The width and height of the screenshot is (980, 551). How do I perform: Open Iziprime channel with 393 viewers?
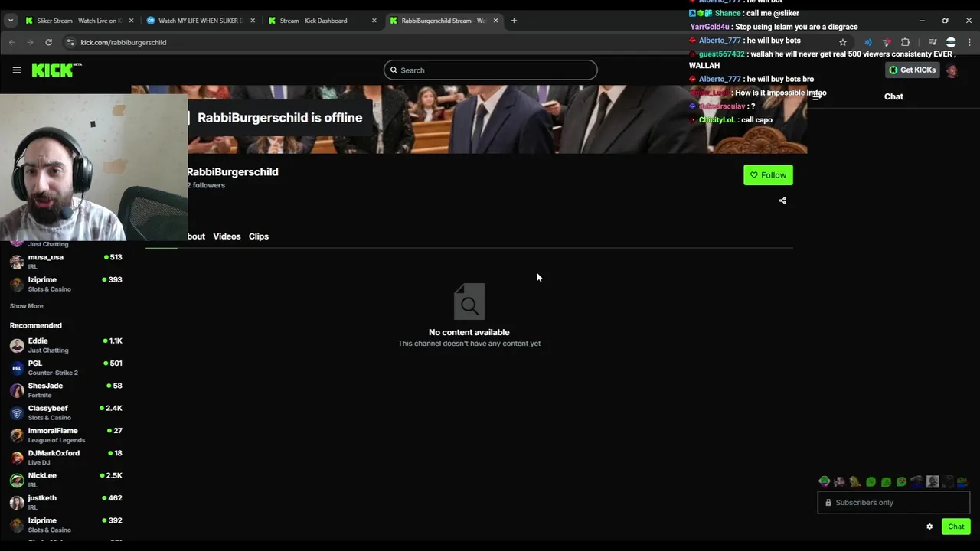[x=65, y=284]
